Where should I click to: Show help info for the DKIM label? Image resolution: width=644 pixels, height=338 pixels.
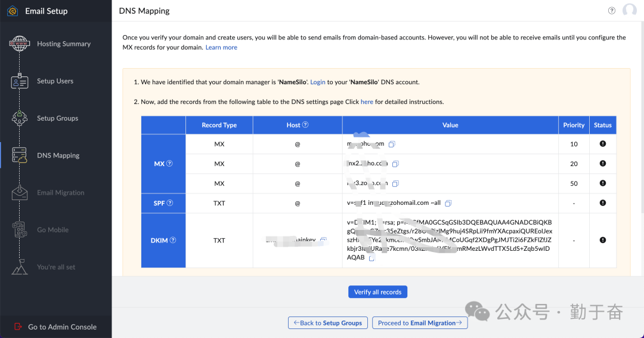(173, 240)
